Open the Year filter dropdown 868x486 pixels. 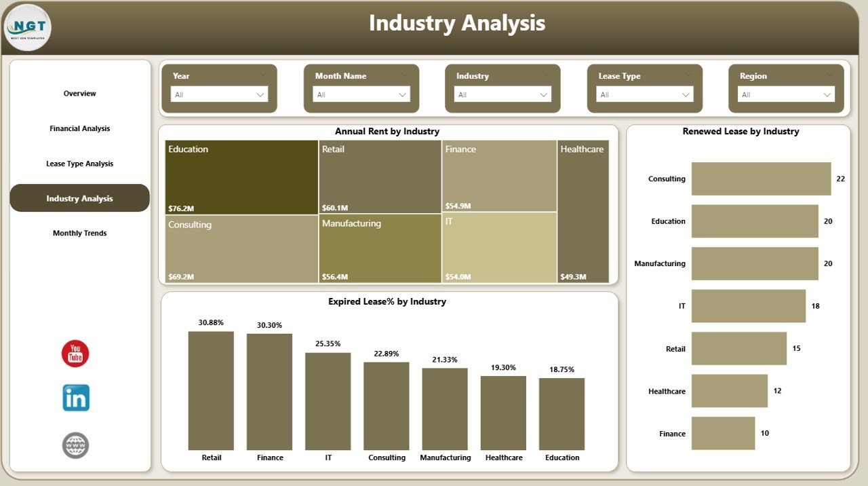[218, 95]
